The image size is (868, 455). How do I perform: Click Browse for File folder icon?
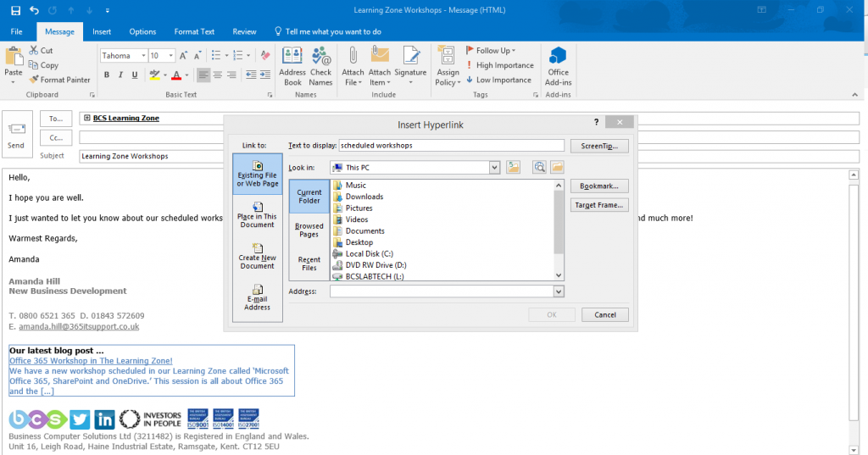click(557, 167)
